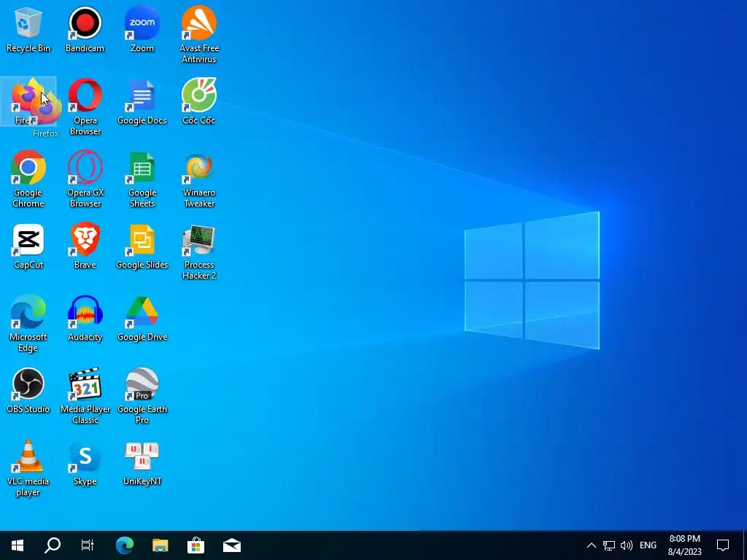
Task: Select the CapCut desktop icon
Action: click(x=28, y=246)
